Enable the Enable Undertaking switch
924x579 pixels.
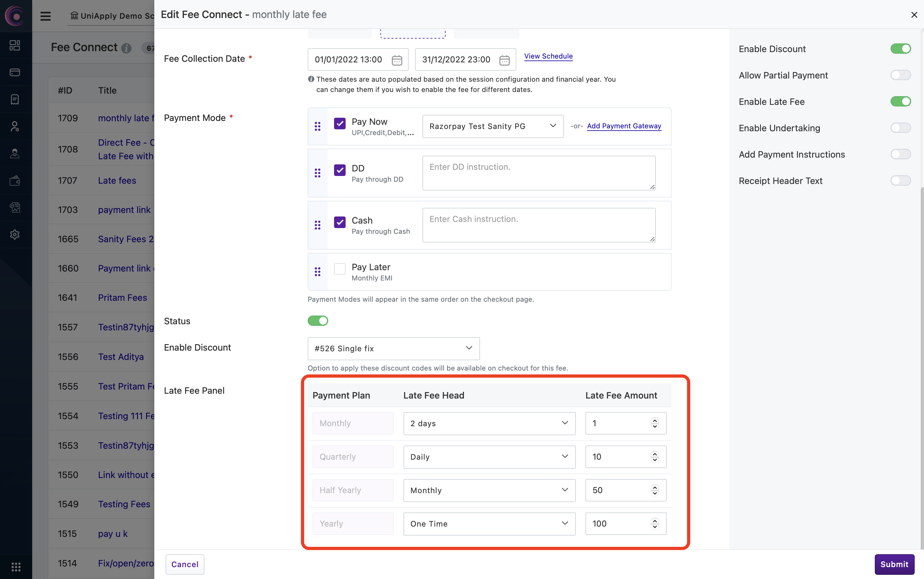pyautogui.click(x=901, y=128)
